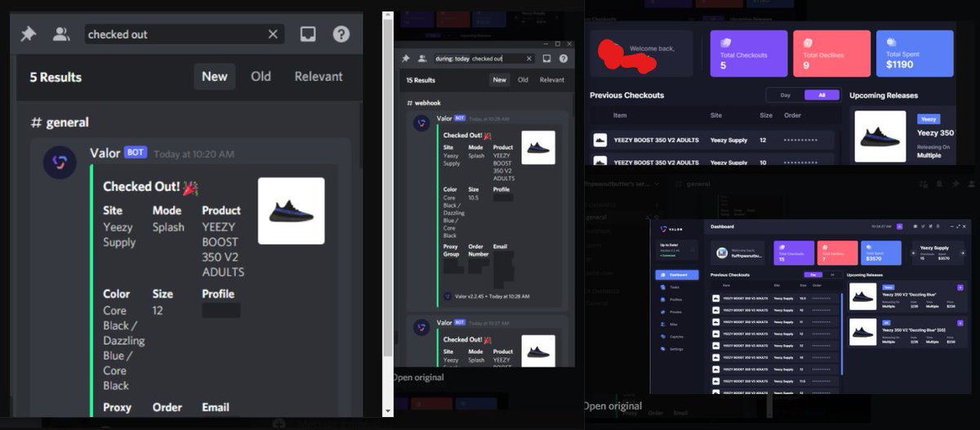This screenshot has height=430, width=980.
Task: Click Yeezy tag in $1190 dashboard release card
Action: click(929, 119)
